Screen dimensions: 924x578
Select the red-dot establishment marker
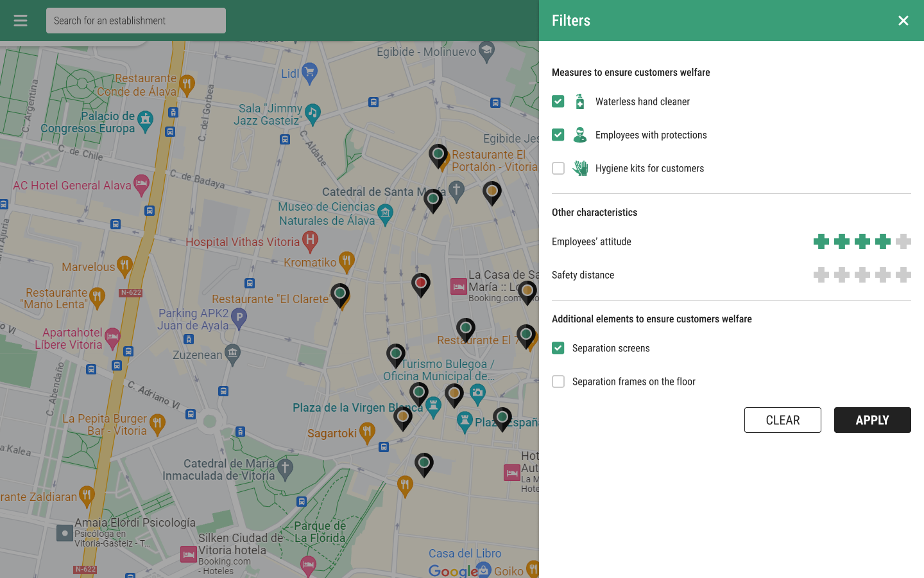[x=421, y=285]
